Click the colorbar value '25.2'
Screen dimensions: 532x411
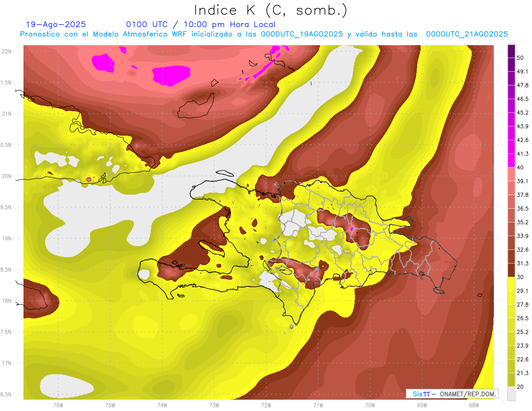pos(523,332)
